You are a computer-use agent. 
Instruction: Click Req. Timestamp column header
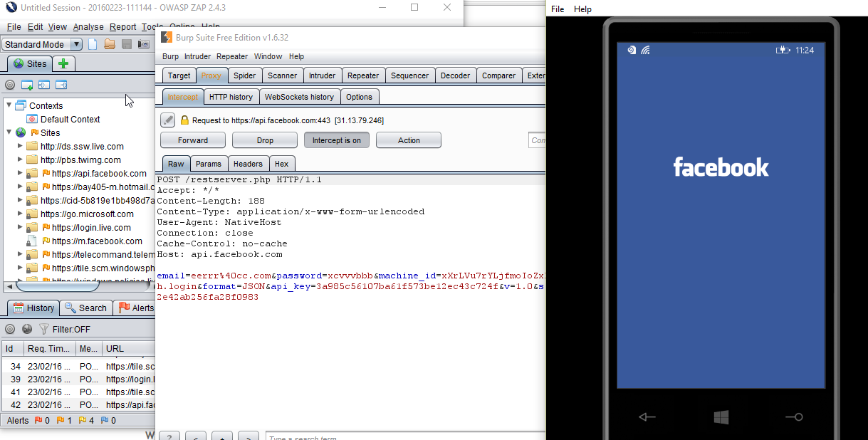(49, 349)
